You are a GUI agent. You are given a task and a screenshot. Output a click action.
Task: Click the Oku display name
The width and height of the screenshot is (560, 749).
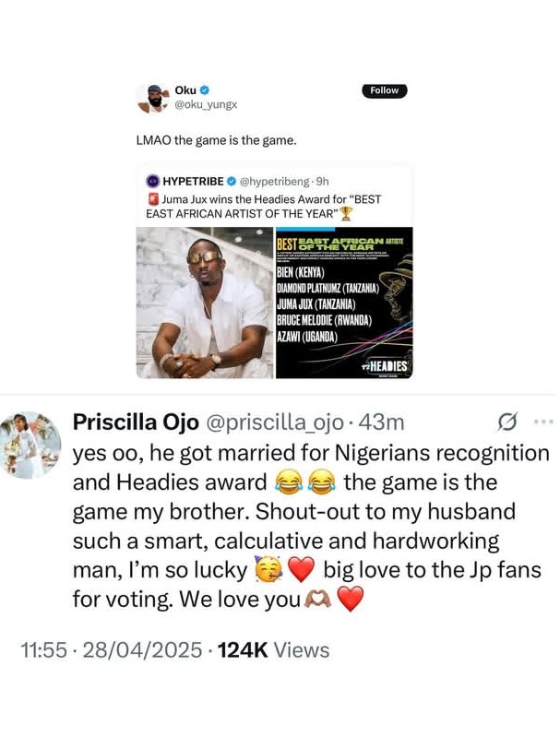pos(185,90)
